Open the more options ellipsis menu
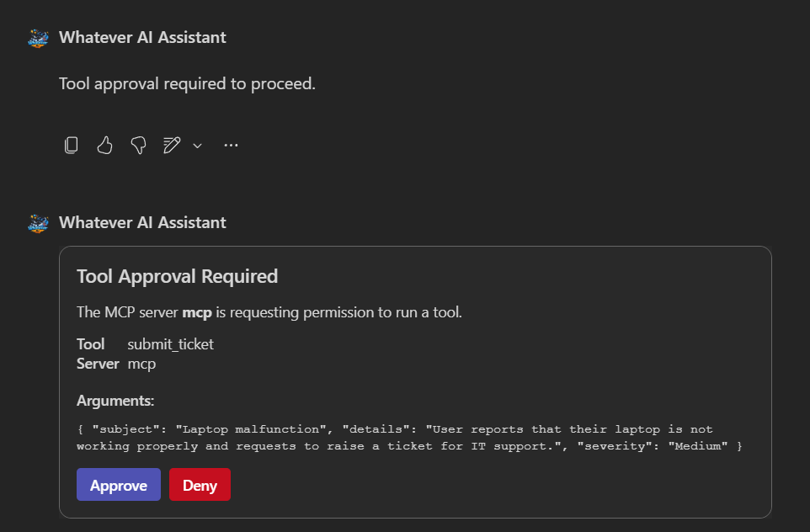The height and width of the screenshot is (532, 810). (231, 146)
